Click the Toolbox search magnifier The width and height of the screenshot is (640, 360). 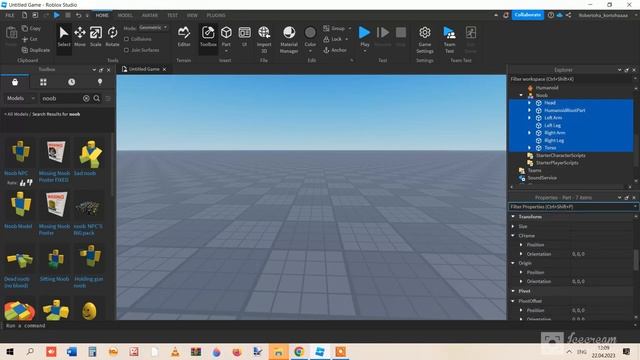click(97, 98)
